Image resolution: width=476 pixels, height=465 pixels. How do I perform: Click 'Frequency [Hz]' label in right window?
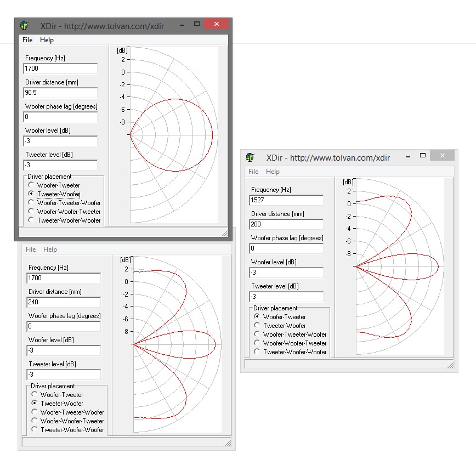(x=271, y=190)
